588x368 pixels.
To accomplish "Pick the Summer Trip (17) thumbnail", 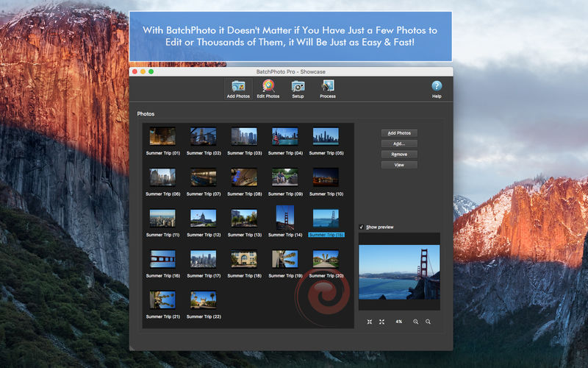I will [x=204, y=259].
